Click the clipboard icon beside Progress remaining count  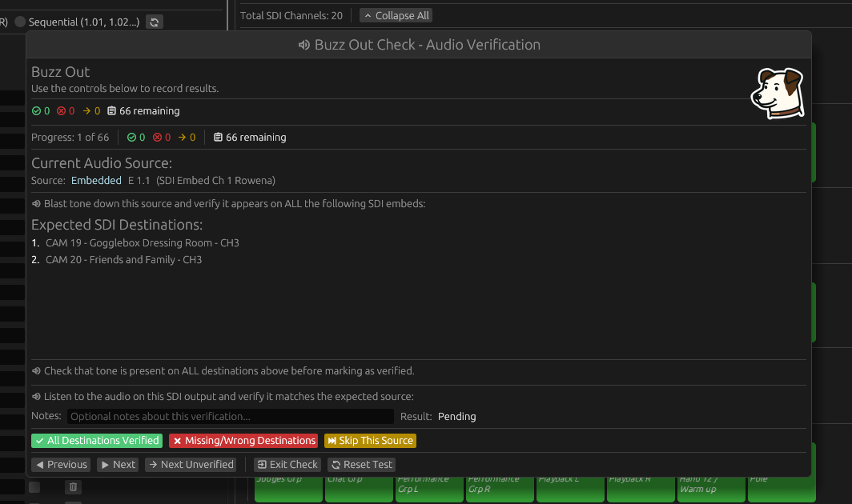pos(219,138)
